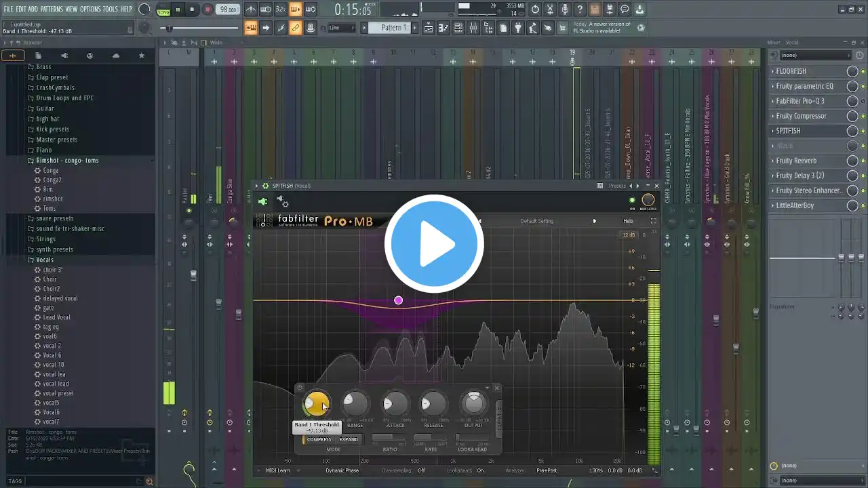Open the browser favorites star tab
This screenshot has width=868, height=488.
(142, 56)
